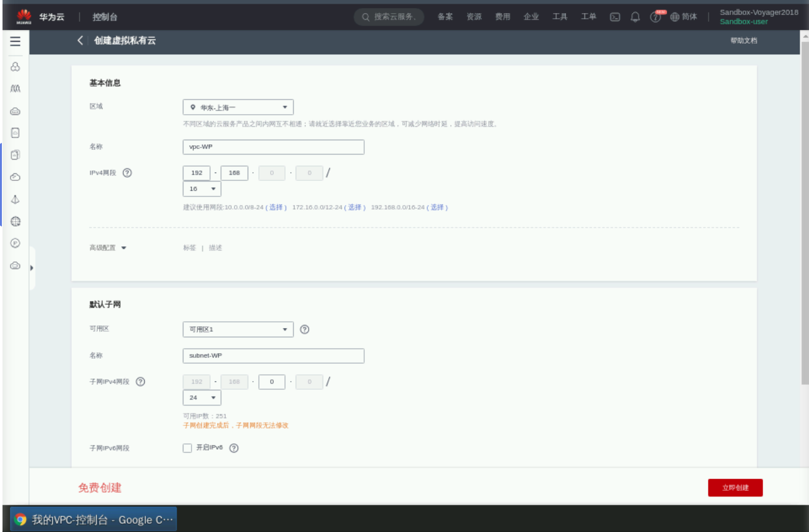
Task: Switch to the 我的VPC-控制台 Chrome taskbar window
Action: (94, 520)
